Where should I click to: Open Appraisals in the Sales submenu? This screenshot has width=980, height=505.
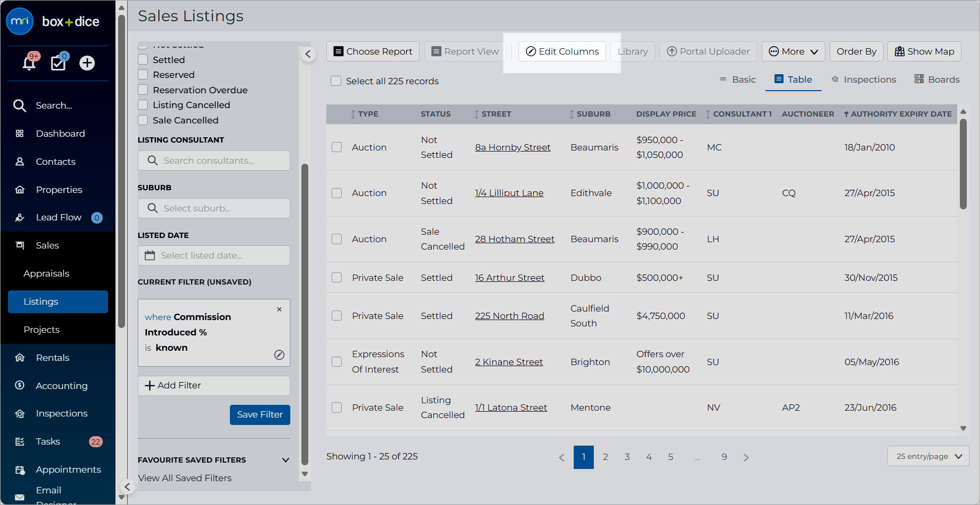pyautogui.click(x=47, y=273)
